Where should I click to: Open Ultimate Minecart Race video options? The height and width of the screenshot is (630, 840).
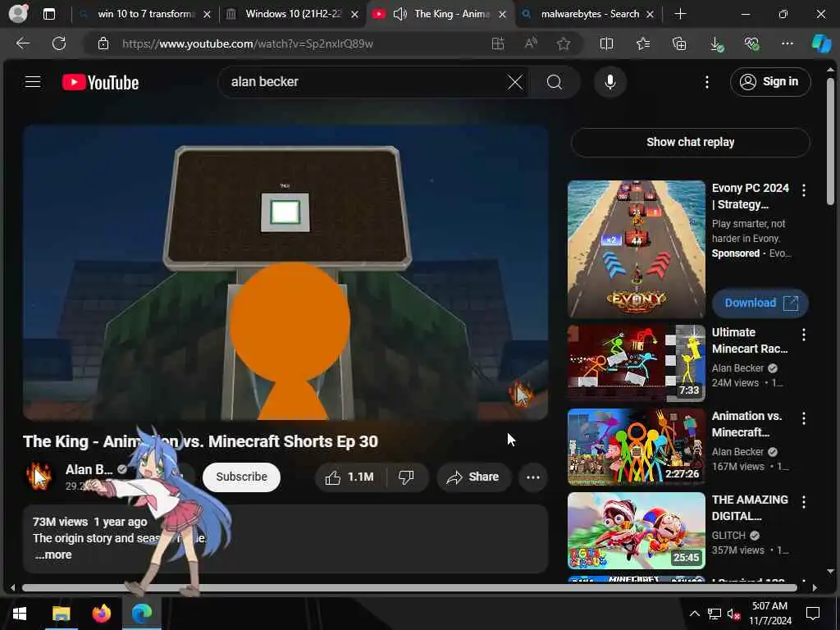pyautogui.click(x=804, y=335)
